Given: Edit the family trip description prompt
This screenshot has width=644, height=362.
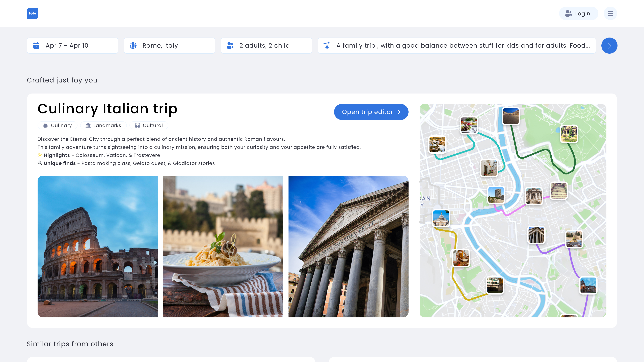Looking at the screenshot, I should click(457, 45).
